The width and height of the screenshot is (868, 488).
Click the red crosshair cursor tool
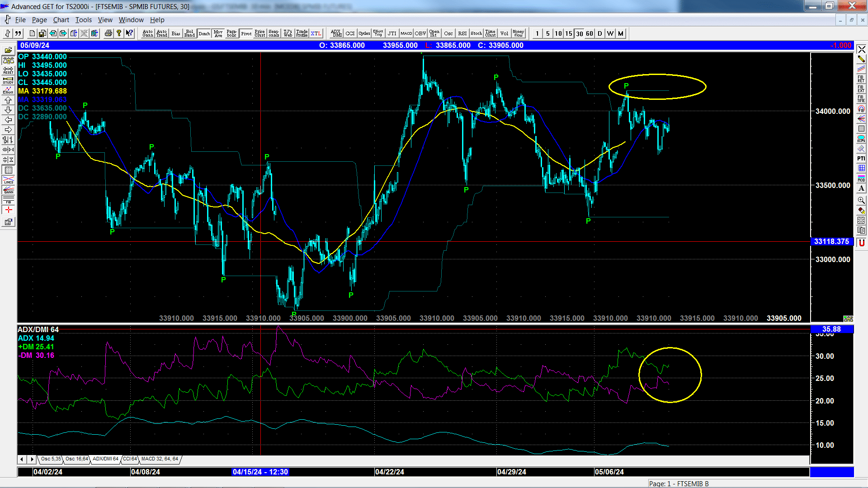click(8, 210)
